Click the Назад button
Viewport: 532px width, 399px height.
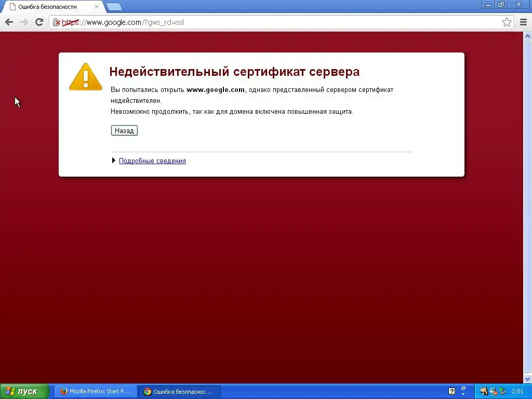point(124,130)
